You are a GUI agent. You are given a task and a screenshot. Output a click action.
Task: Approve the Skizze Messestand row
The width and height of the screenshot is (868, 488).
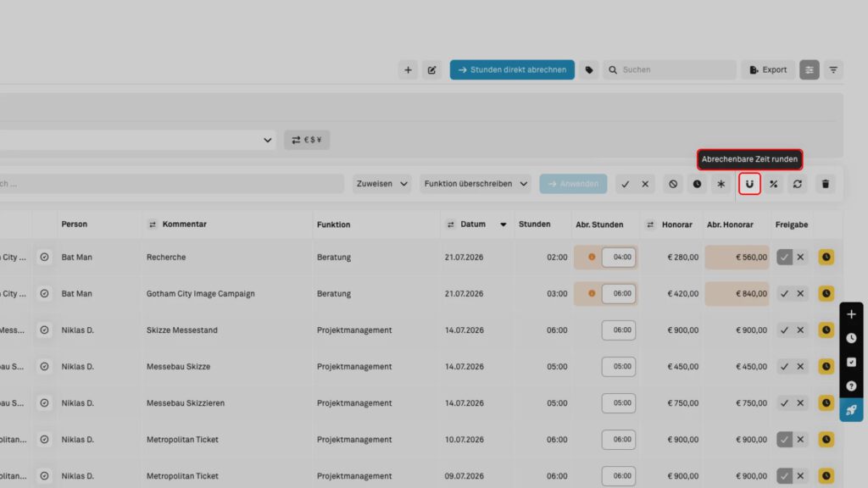coord(784,330)
